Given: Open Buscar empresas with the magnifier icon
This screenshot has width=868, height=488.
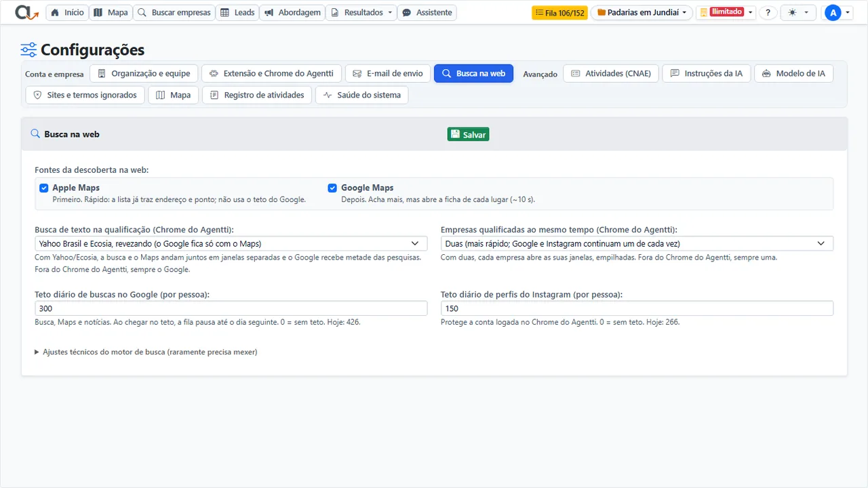Looking at the screenshot, I should [174, 12].
